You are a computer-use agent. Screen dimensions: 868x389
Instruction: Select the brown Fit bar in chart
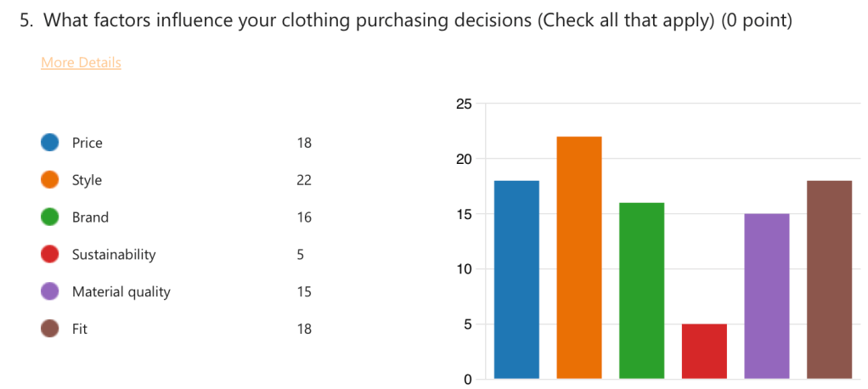point(829,279)
